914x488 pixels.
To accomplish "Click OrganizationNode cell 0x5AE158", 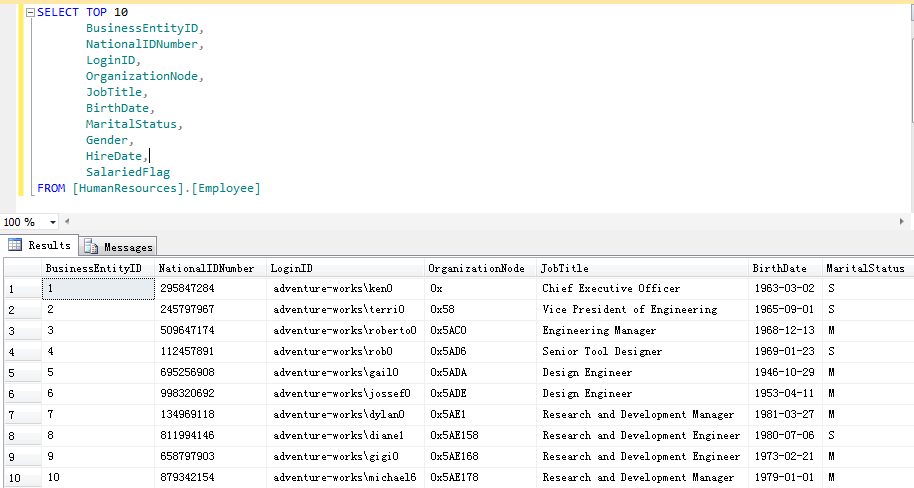I will tap(480, 436).
